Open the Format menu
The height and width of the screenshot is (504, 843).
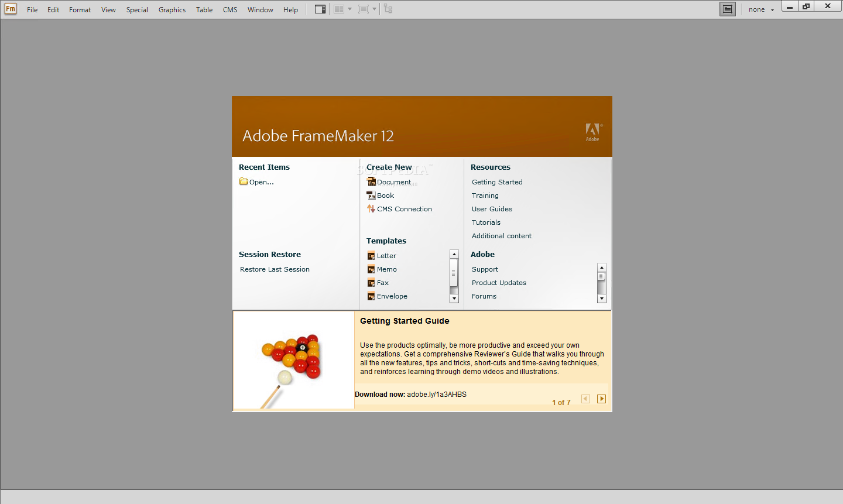pyautogui.click(x=80, y=9)
